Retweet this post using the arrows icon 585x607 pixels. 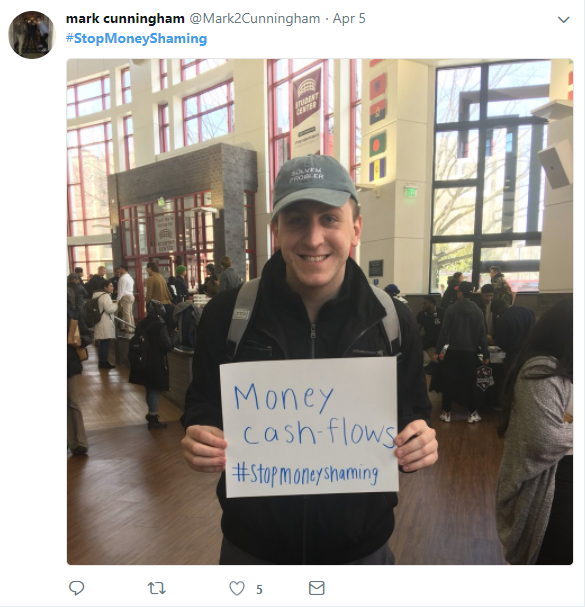pos(157,588)
